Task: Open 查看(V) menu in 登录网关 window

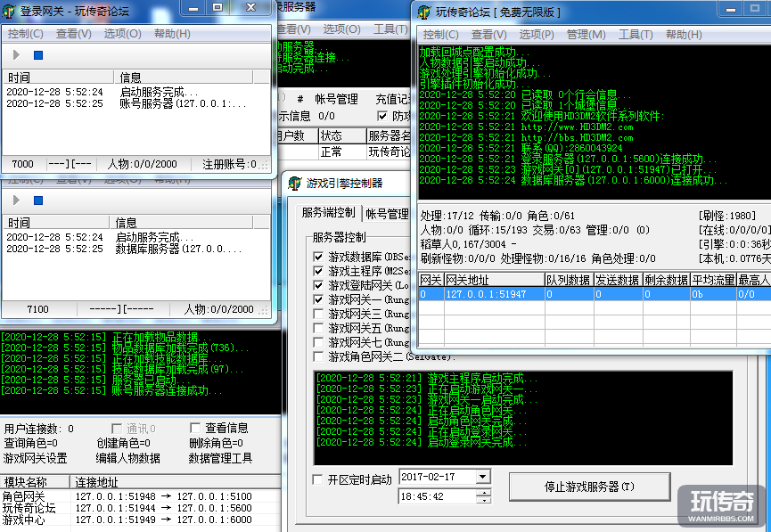Action: 74,34
